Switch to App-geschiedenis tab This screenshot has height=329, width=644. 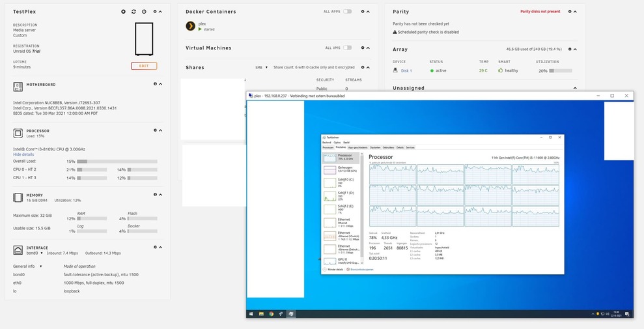(x=357, y=147)
